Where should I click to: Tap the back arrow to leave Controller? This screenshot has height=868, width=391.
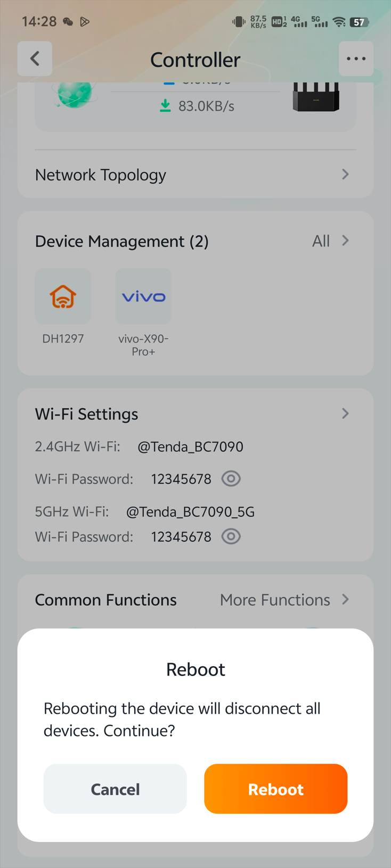pos(34,59)
